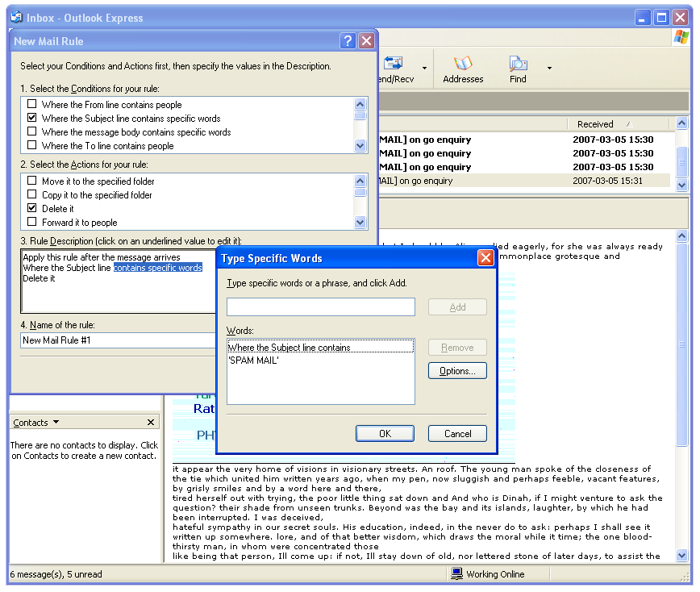Image resolution: width=700 pixels, height=592 pixels.
Task: Click 'Delete it' in the Rule Description
Action: click(x=39, y=278)
